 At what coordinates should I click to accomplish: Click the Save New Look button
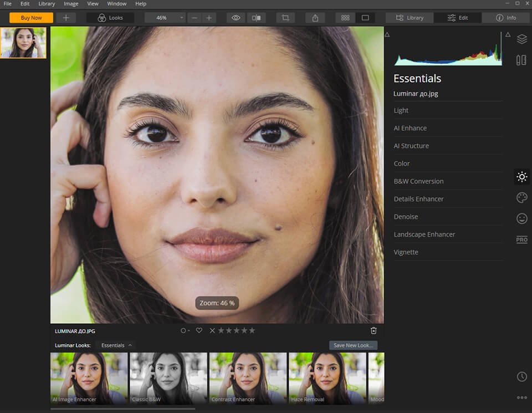[x=353, y=345]
